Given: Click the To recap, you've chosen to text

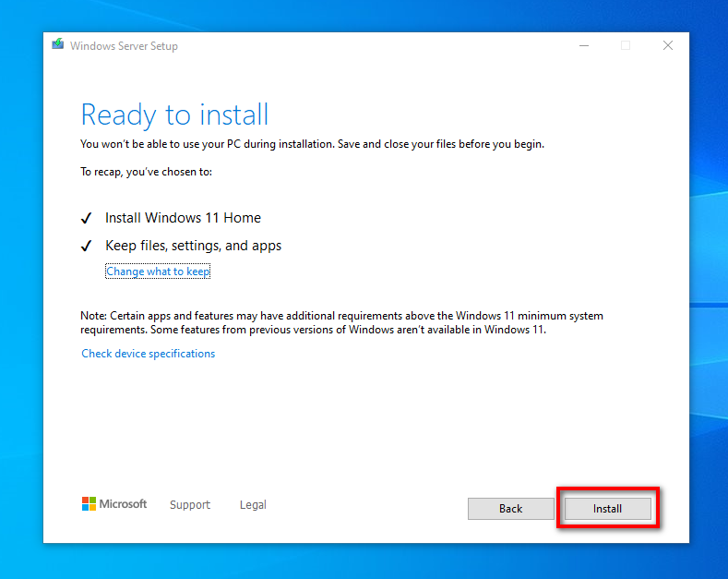Looking at the screenshot, I should click(x=147, y=172).
